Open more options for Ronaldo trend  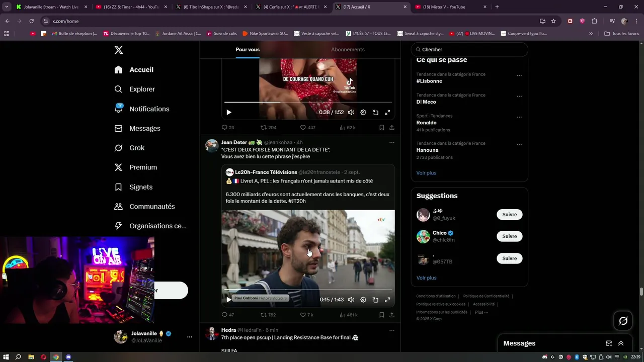(519, 117)
